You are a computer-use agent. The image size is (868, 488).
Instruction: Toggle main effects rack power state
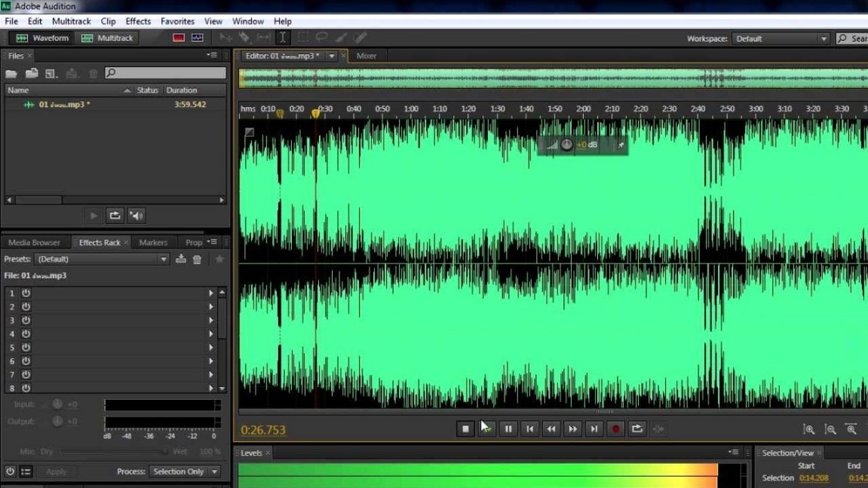[x=10, y=471]
